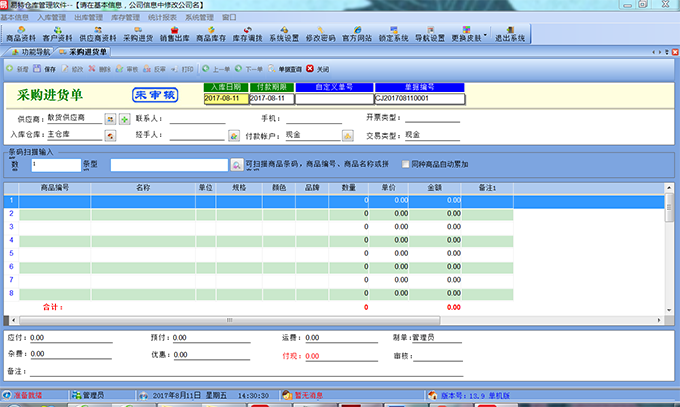Screen dimensions: 680x407
Task: Click the 退出系统 toolbar icon
Action: point(510,34)
